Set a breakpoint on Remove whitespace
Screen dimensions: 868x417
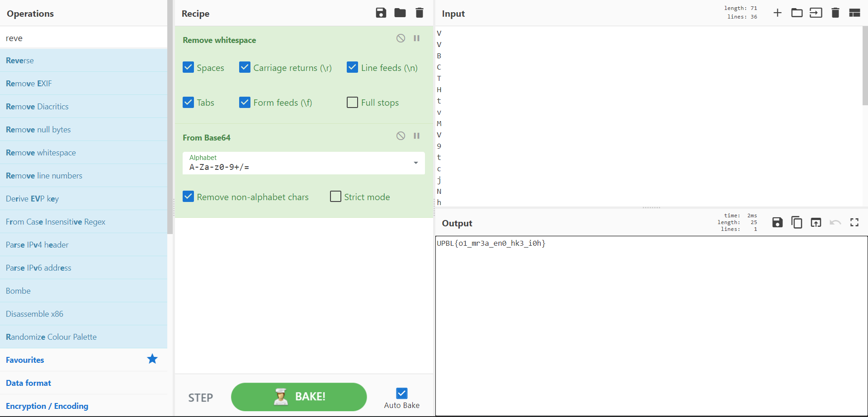coord(417,38)
